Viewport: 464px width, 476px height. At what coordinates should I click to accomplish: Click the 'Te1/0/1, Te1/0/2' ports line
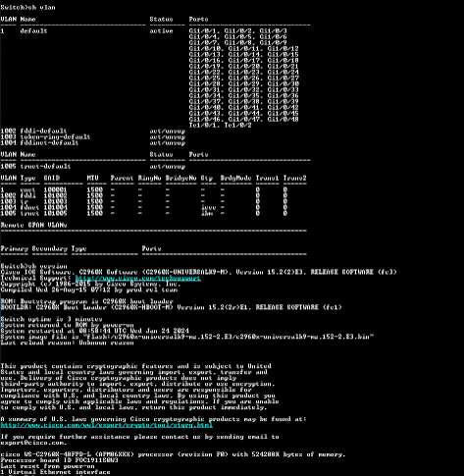(220, 125)
